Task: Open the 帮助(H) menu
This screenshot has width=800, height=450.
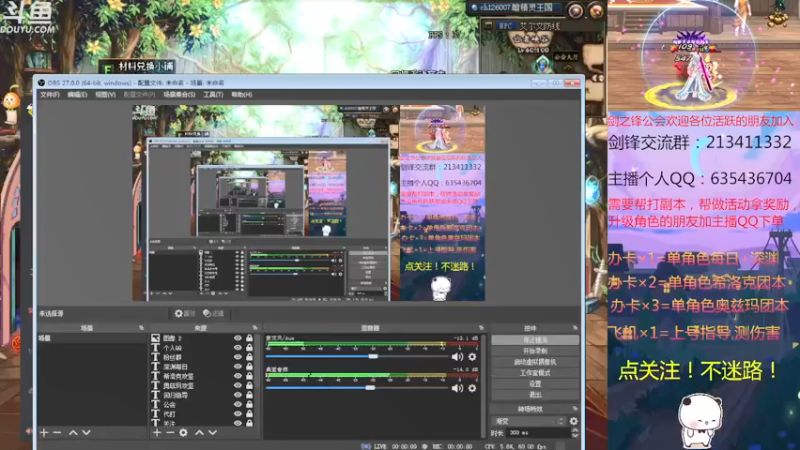Action: point(242,94)
